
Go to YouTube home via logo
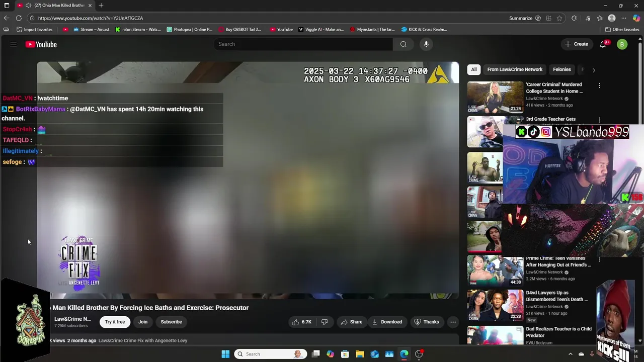(41, 44)
